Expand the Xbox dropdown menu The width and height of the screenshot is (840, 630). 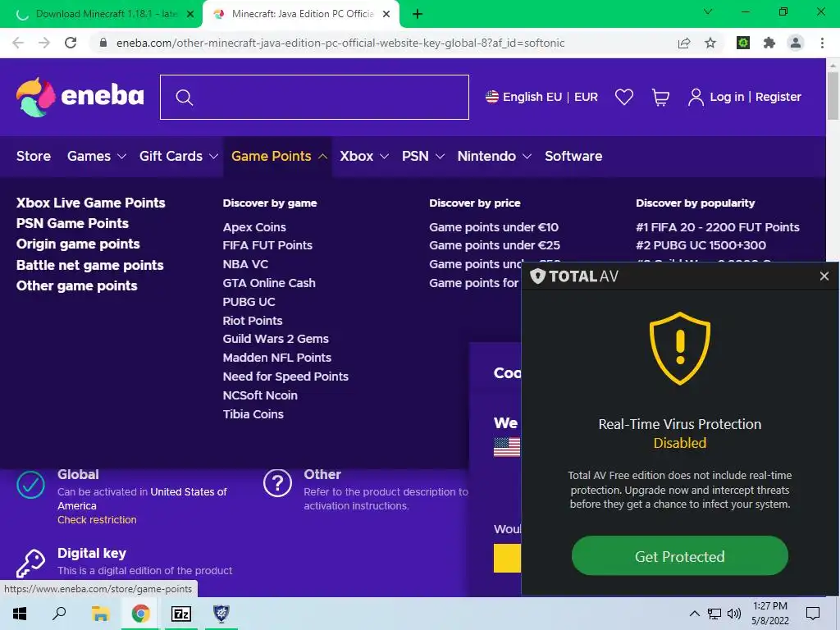tap(363, 156)
